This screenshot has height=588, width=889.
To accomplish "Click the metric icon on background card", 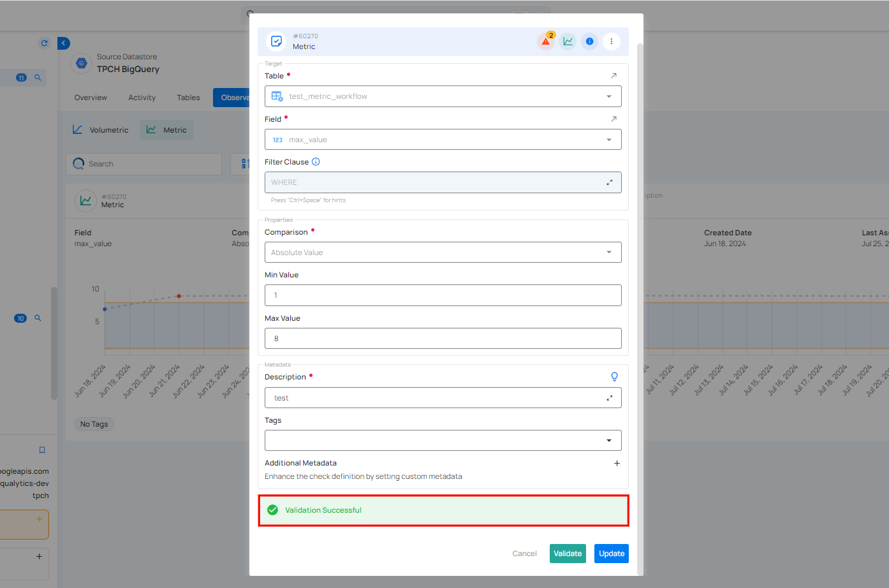I will point(85,201).
